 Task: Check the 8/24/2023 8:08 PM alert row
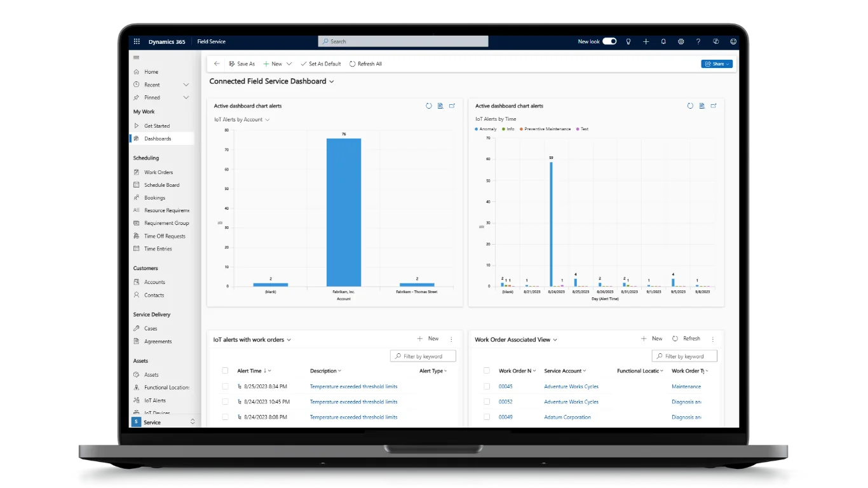pos(225,417)
